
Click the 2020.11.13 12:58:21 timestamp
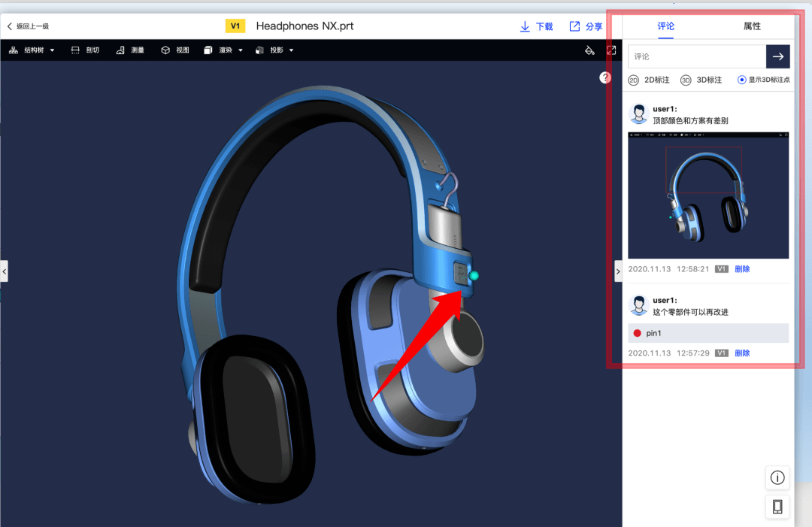[x=668, y=269]
